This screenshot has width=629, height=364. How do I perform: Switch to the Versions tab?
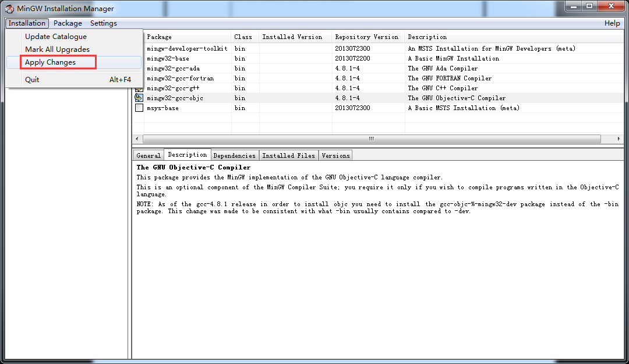click(336, 156)
